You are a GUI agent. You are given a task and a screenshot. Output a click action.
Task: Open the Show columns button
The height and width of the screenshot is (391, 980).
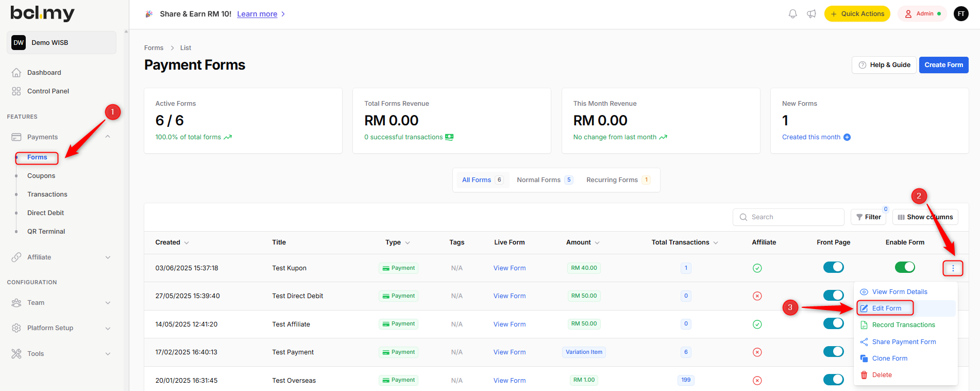tap(925, 217)
